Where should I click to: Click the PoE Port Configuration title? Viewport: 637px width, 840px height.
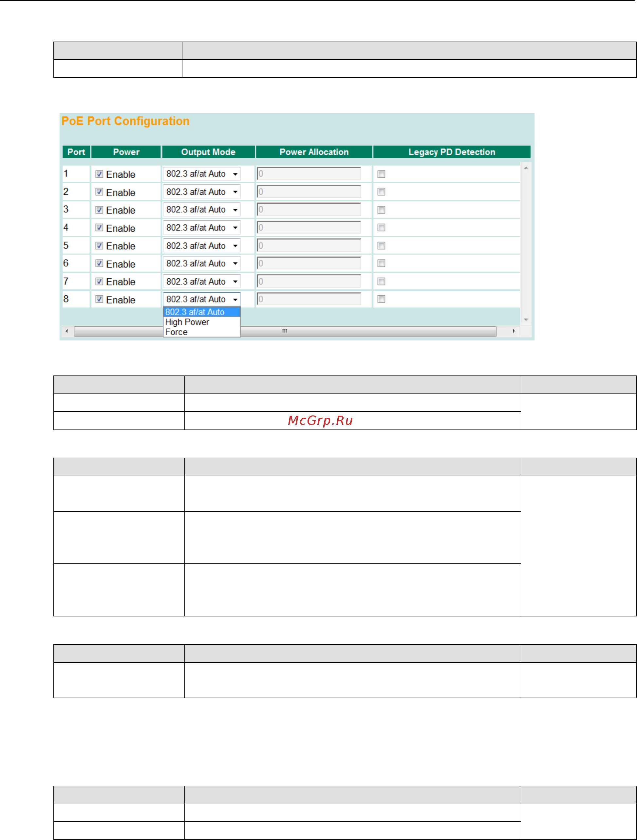tap(125, 121)
